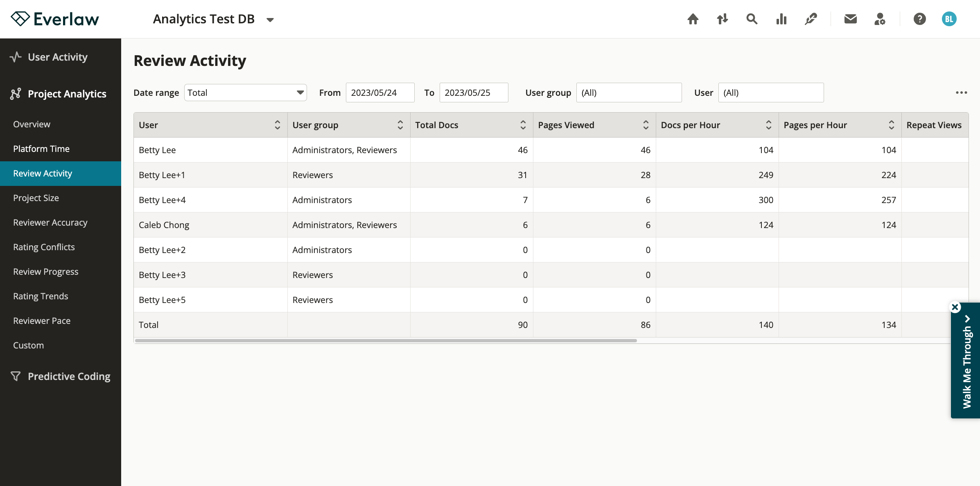Open the storybuilder pen icon
This screenshot has width=980, height=486.
(811, 19)
